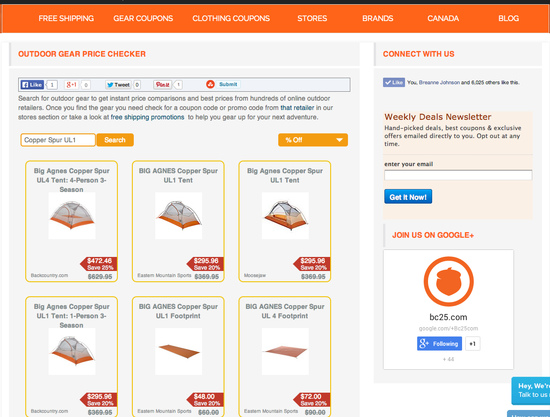Viewport: 550px width, 417px height.
Task: Click the Get It Now! button
Action: click(408, 197)
